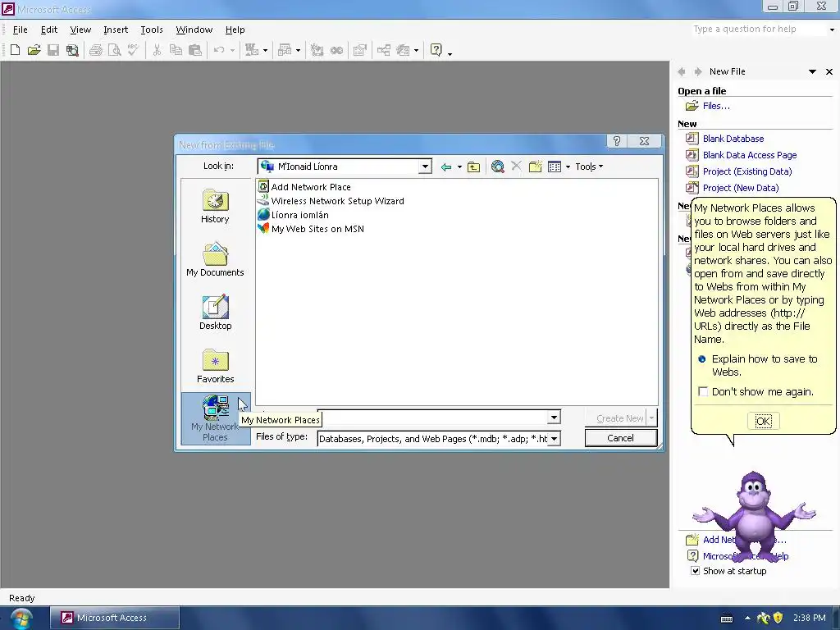The image size is (840, 630).
Task: Click the New Object toolbar icon
Action: [x=403, y=50]
